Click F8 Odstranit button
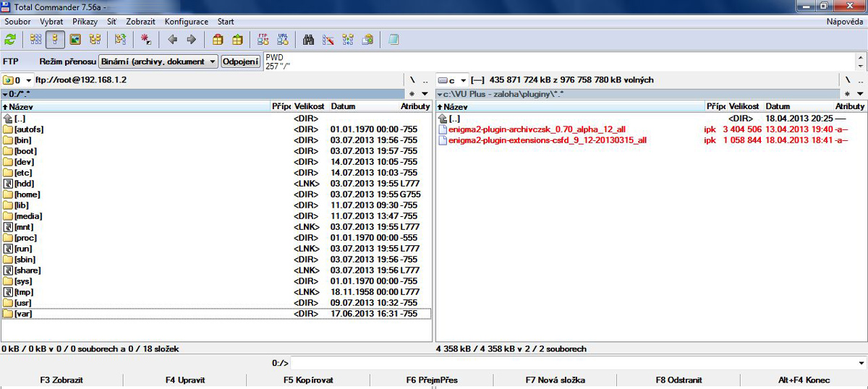Image resolution: width=868 pixels, height=389 pixels. 678,380
